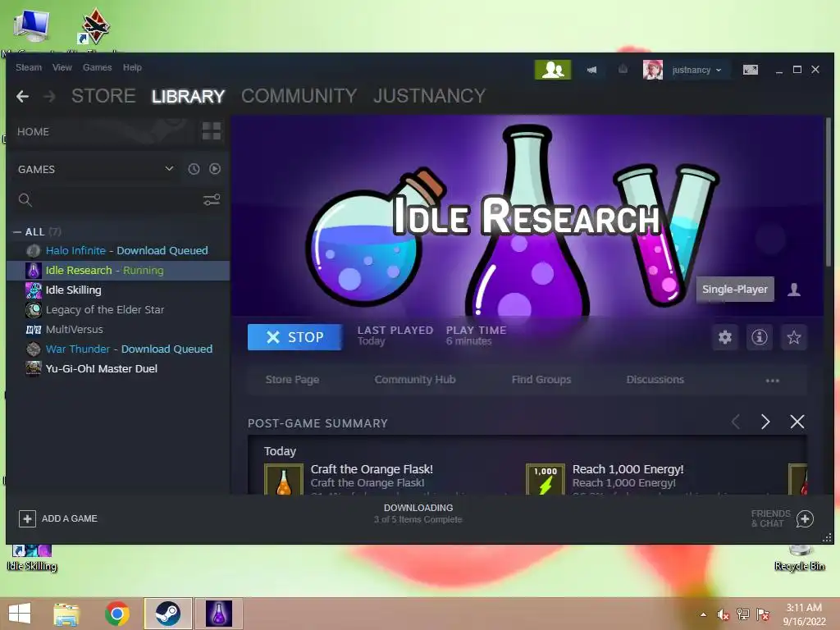This screenshot has width=840, height=630.
Task: Open Steam from the Windows taskbar
Action: pos(167,614)
